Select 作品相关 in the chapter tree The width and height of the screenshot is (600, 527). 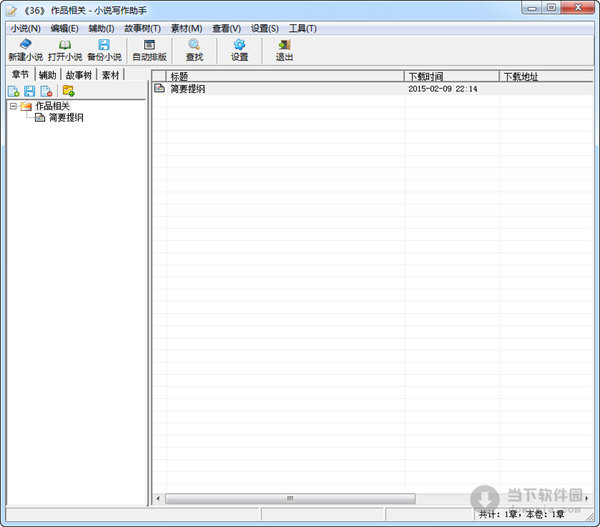pyautogui.click(x=52, y=106)
